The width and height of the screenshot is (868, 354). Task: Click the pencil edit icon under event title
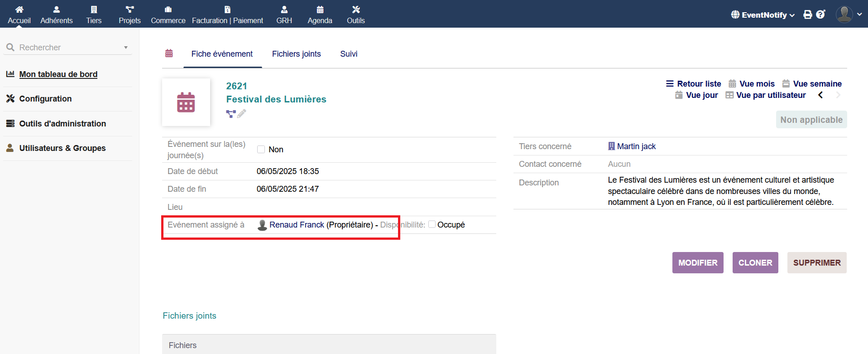tap(242, 114)
